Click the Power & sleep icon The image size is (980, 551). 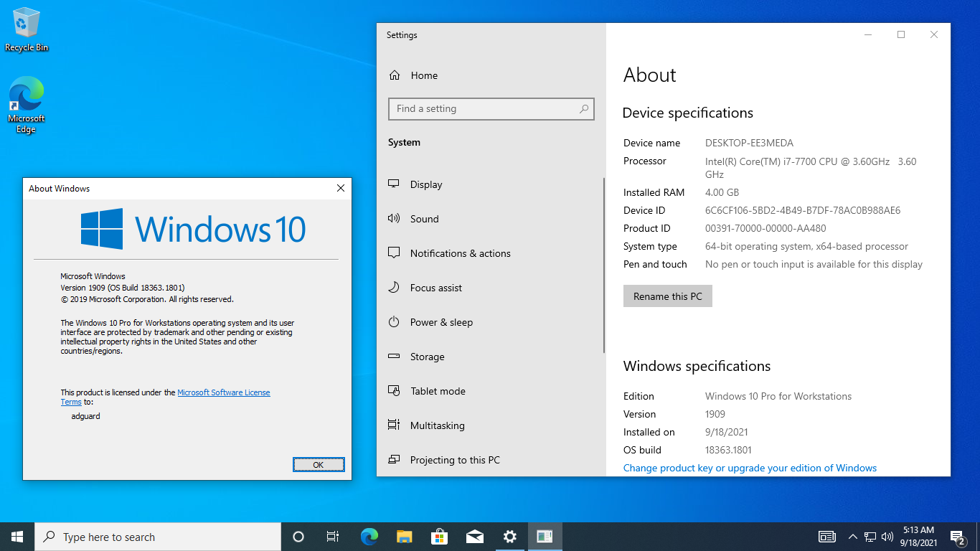[x=394, y=322]
